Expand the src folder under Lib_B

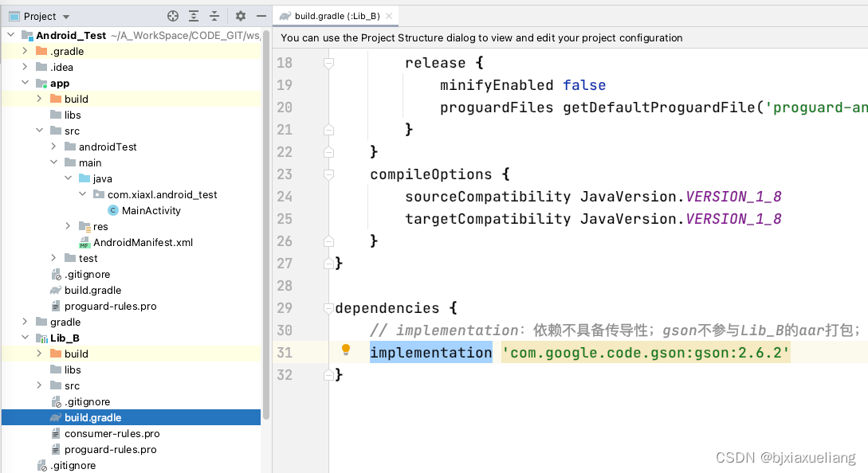(39, 385)
